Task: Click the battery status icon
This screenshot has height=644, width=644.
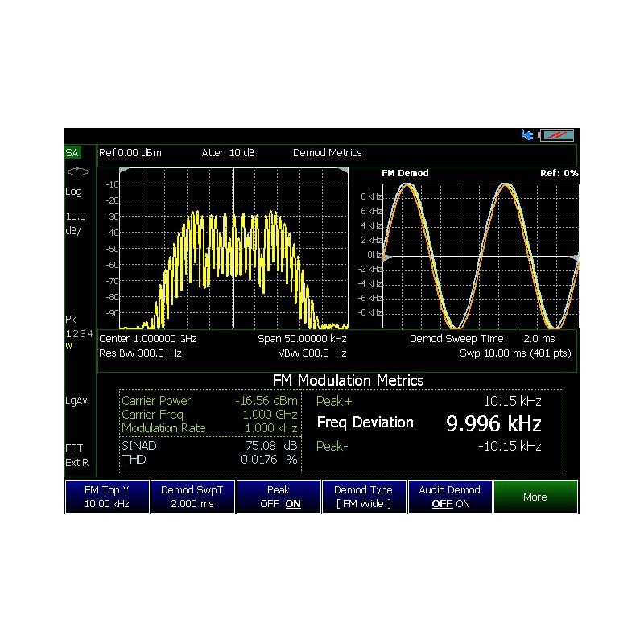Action: coord(556,134)
